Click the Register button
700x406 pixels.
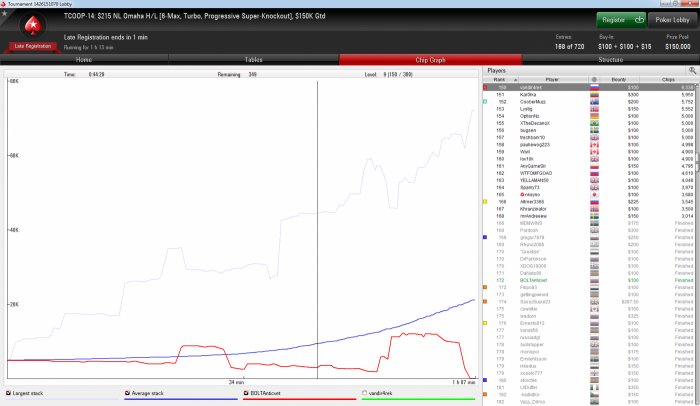tap(621, 20)
